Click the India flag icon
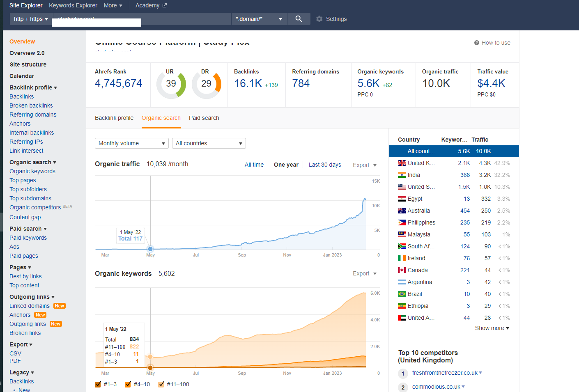 point(402,175)
